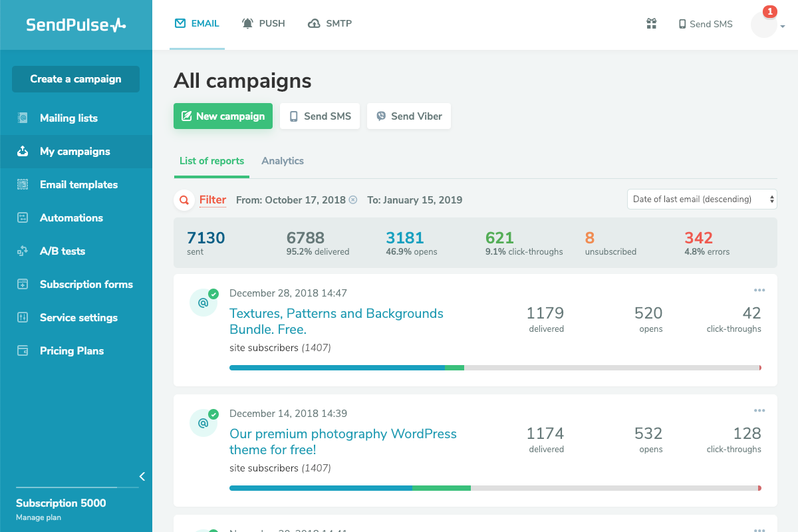Click the email icon of Textures campaign

tap(203, 303)
